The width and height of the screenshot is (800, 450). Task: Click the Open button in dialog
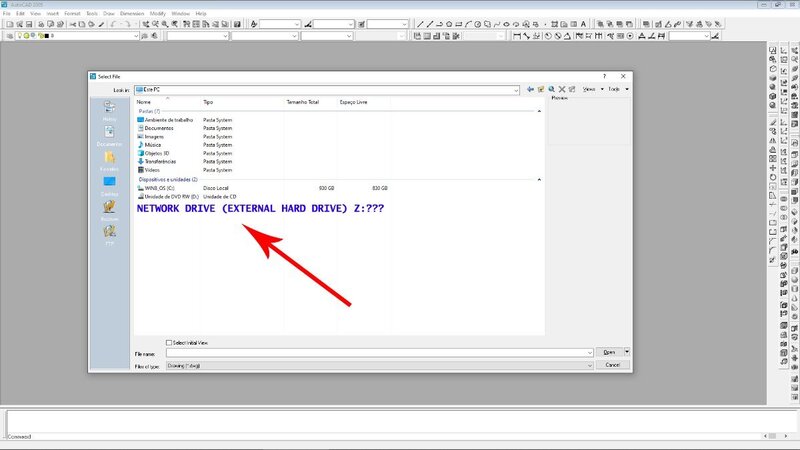click(x=609, y=352)
